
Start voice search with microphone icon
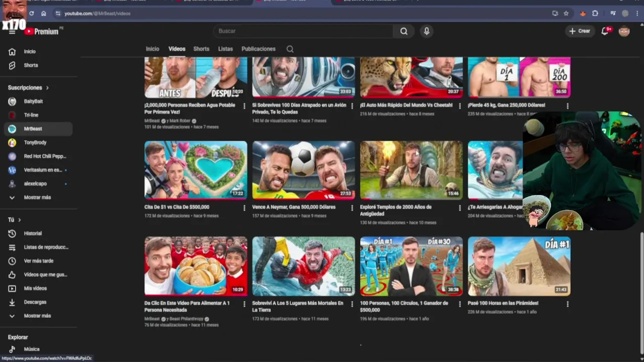coord(427,31)
